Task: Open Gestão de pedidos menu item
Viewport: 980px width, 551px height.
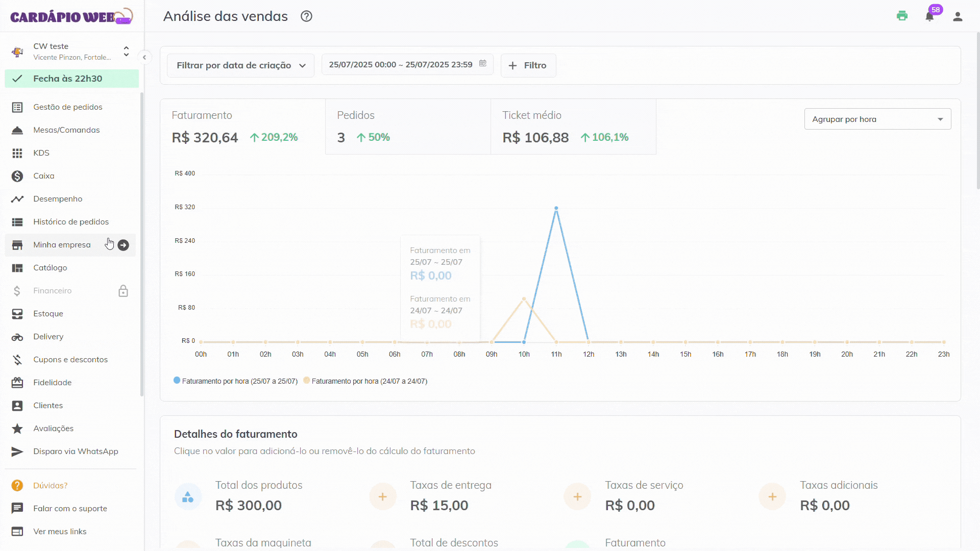Action: click(67, 107)
